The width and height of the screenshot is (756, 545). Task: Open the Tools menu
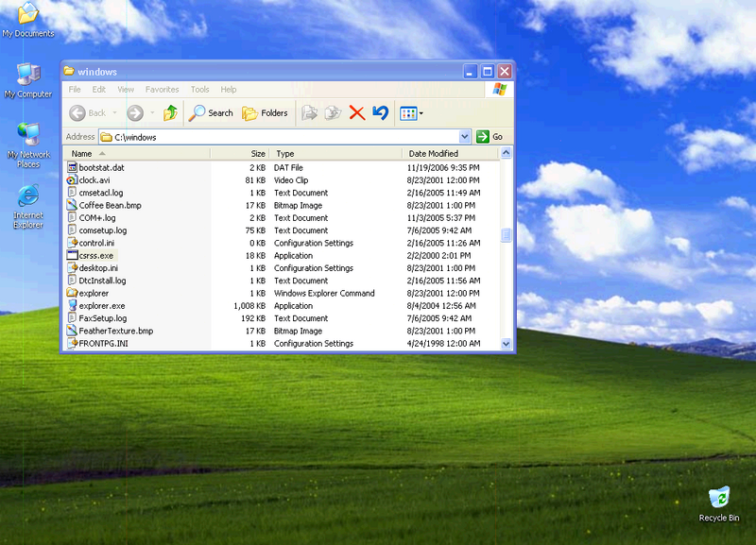tap(199, 90)
